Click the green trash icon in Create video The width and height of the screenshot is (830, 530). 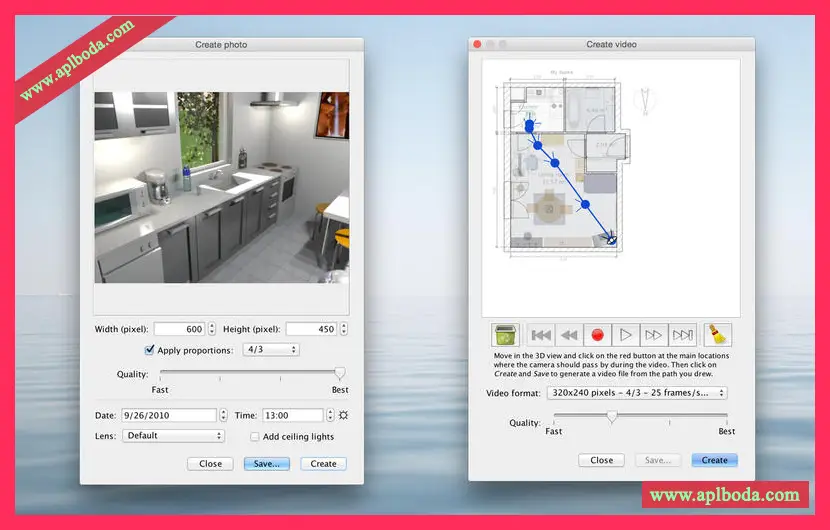(x=505, y=335)
